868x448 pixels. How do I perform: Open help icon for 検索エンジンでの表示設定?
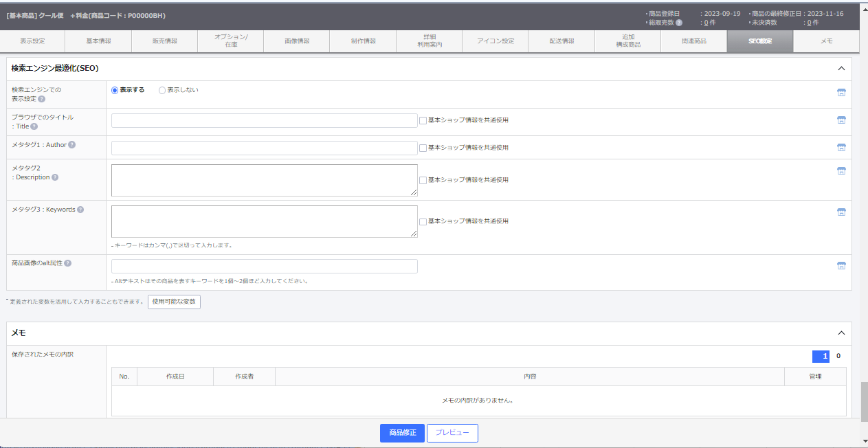pos(42,99)
